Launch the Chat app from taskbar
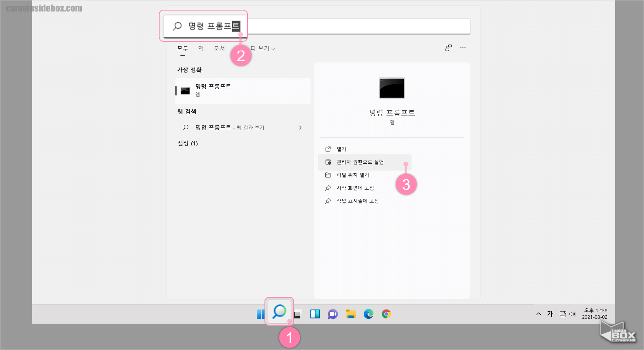The height and width of the screenshot is (350, 644). 333,314
